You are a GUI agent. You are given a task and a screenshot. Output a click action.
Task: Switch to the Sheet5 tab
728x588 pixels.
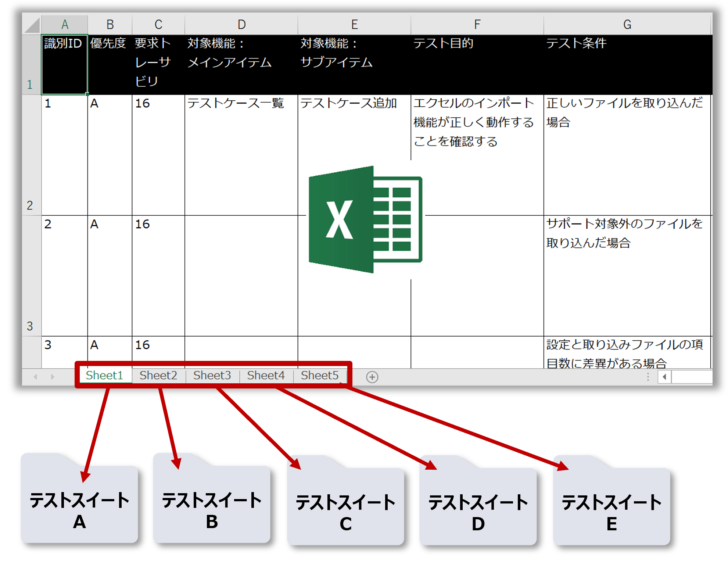pos(319,375)
